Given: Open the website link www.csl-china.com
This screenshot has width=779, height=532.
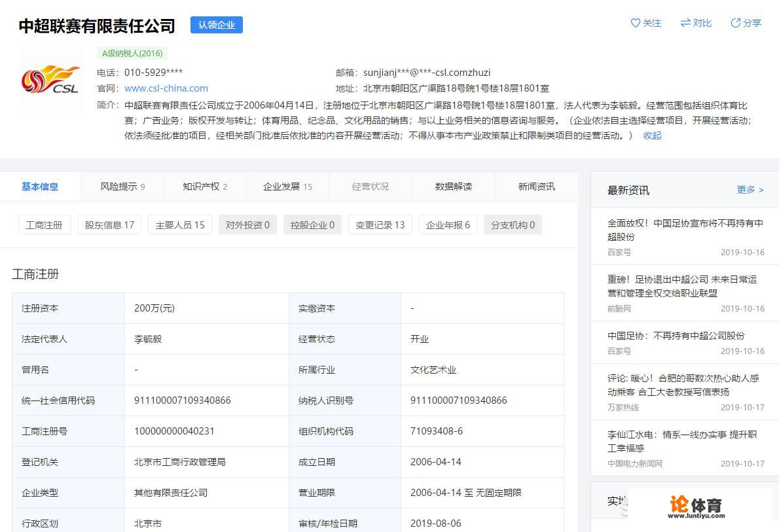Looking at the screenshot, I should 166,88.
